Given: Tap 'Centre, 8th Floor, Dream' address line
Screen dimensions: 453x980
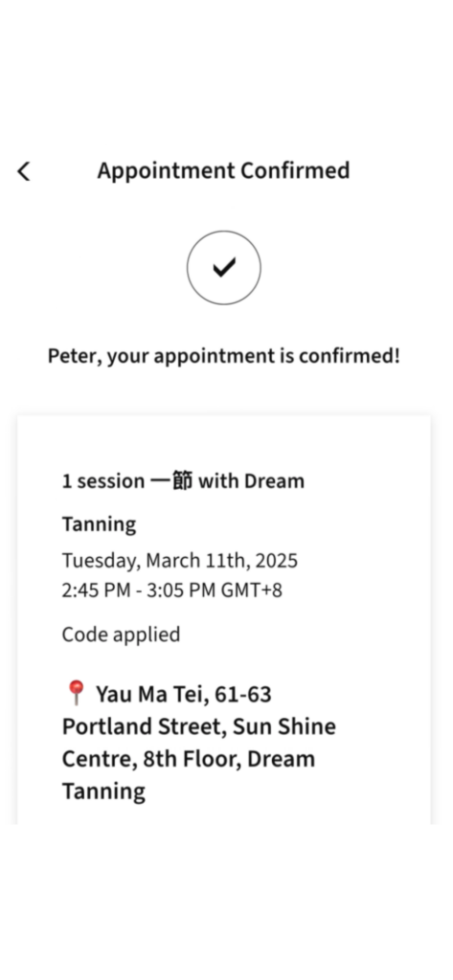Looking at the screenshot, I should click(189, 759).
